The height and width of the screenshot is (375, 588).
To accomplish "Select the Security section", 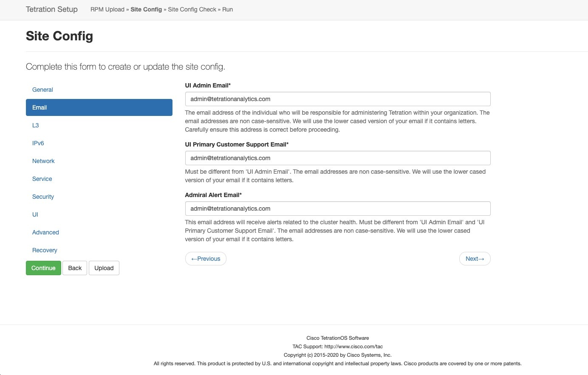I will [43, 197].
